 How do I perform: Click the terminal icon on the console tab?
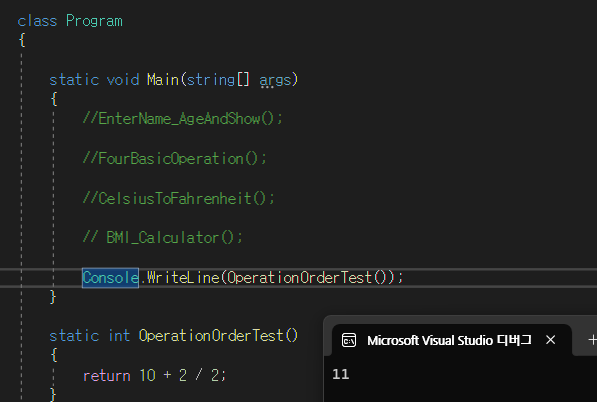coord(349,340)
